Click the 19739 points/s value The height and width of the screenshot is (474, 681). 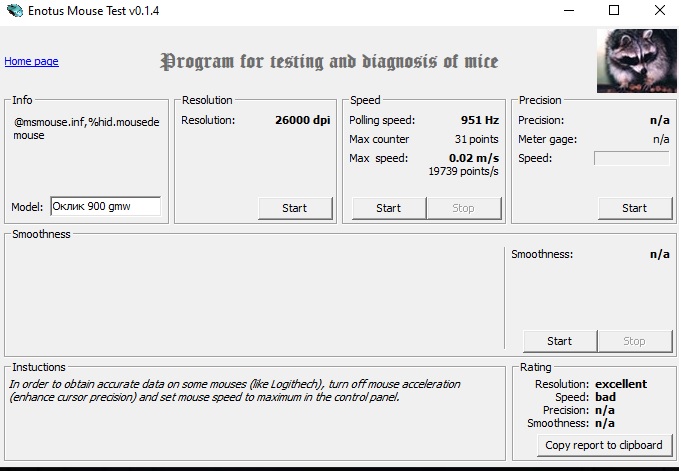[x=463, y=171]
